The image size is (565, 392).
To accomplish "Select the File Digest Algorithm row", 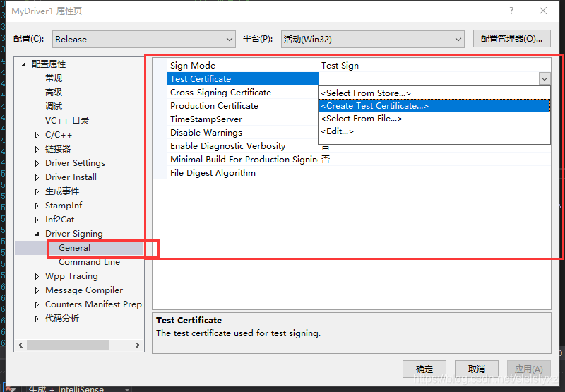I will tap(242, 173).
